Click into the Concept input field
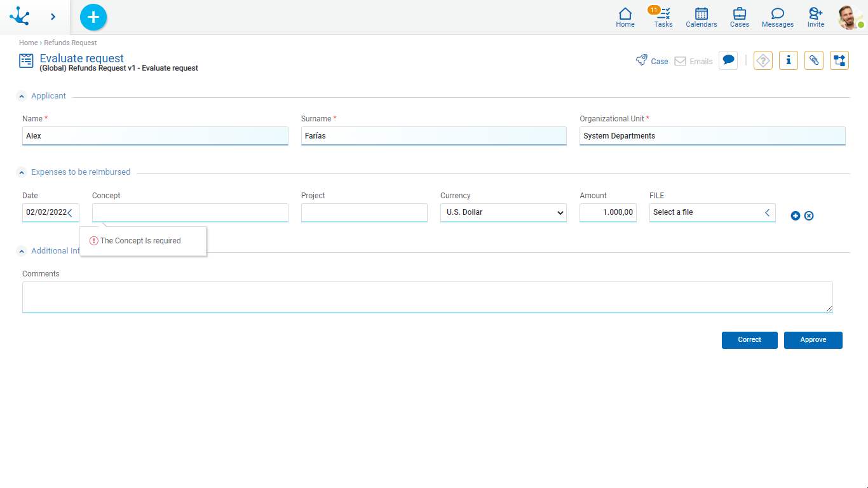 click(x=190, y=212)
